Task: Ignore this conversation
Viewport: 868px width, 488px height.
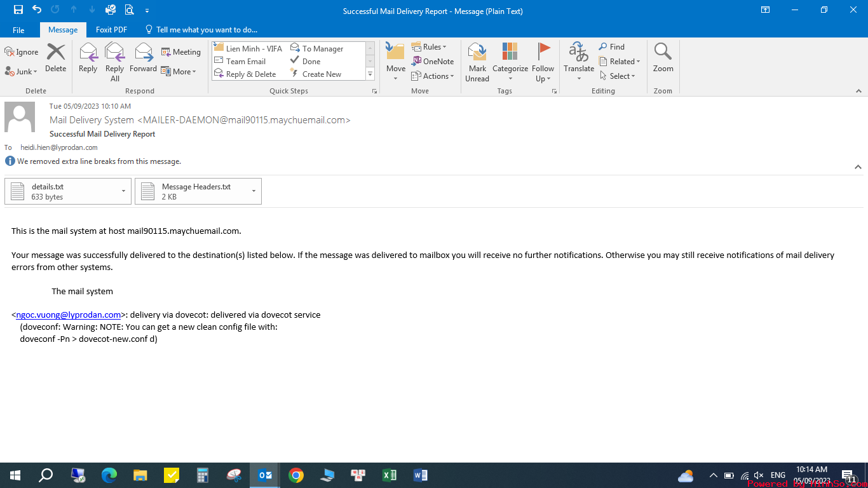Action: (x=22, y=52)
